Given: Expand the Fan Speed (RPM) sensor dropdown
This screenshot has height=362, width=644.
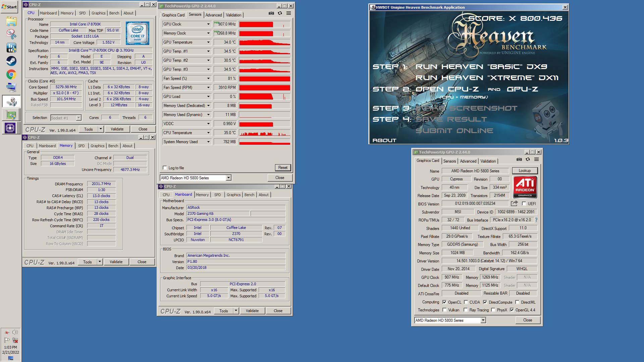Looking at the screenshot, I should tap(208, 87).
